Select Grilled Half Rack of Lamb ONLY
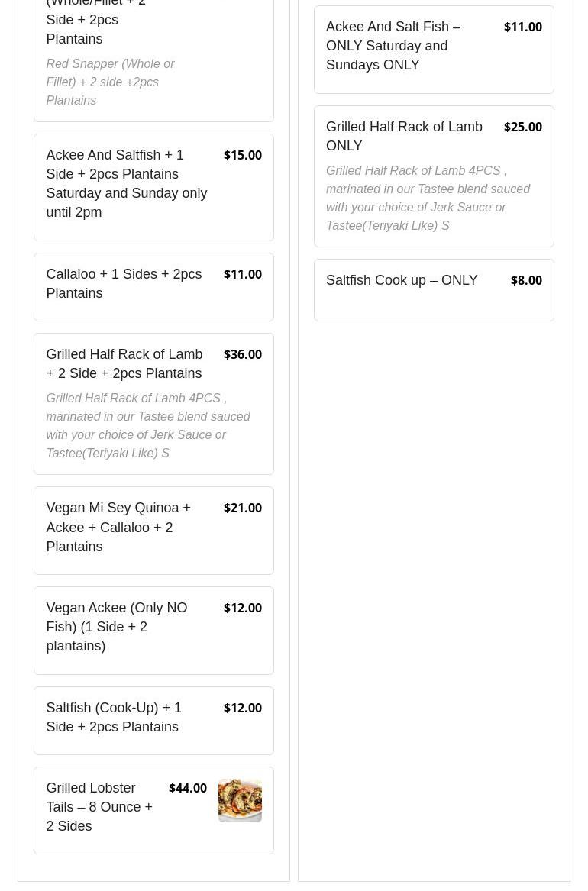Image resolution: width=588 pixels, height=891 pixels. [x=434, y=176]
